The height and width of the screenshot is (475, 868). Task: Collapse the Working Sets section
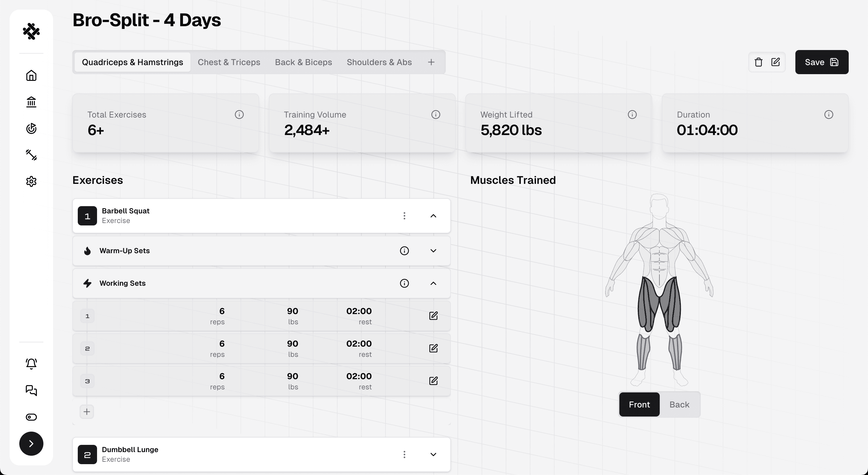(433, 283)
